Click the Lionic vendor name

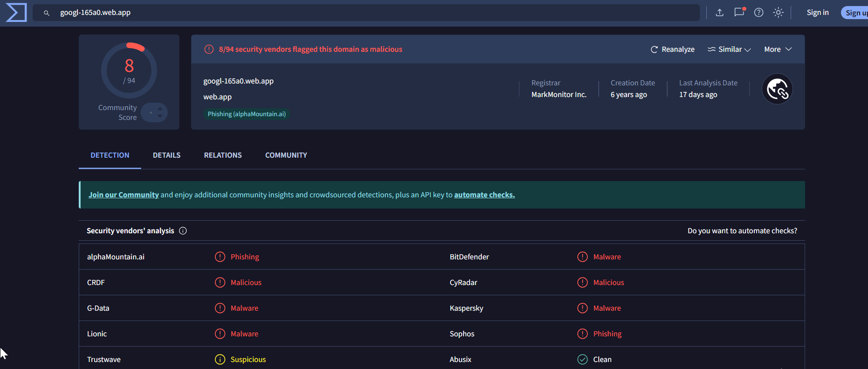(97, 334)
